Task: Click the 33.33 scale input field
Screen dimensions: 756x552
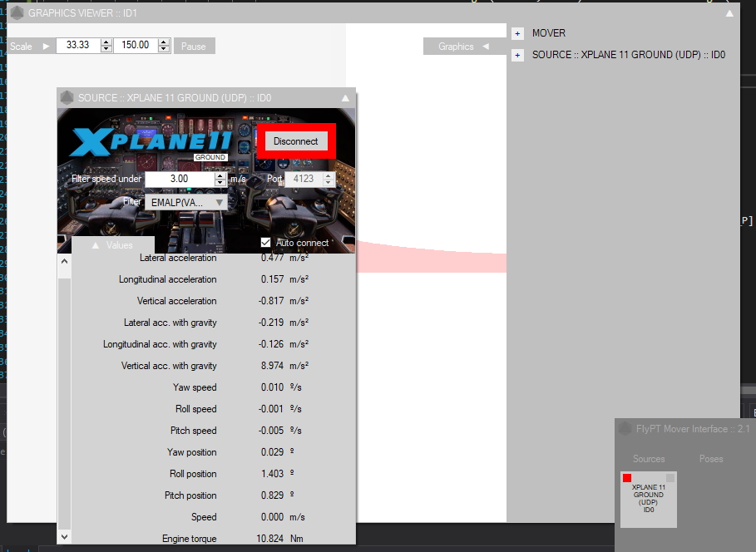Action: (78, 46)
